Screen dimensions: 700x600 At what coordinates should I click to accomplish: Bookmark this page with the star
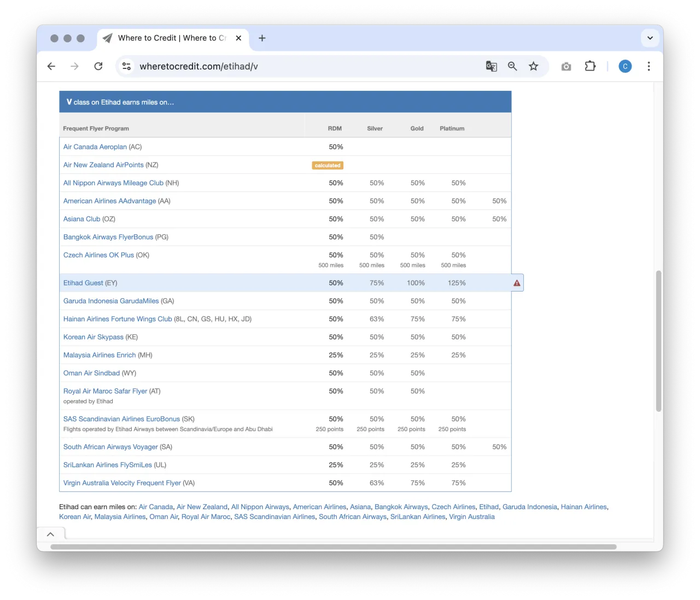(x=534, y=66)
